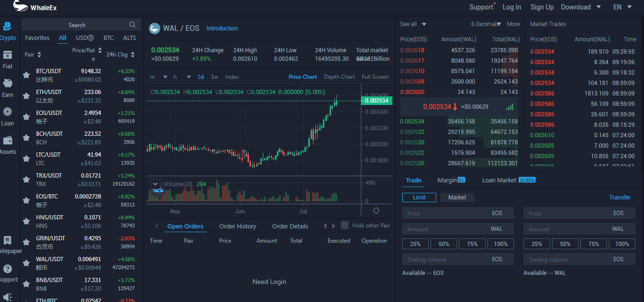Screen dimensions: 644x302
Task: Click the Log In link
Action: 512,7
